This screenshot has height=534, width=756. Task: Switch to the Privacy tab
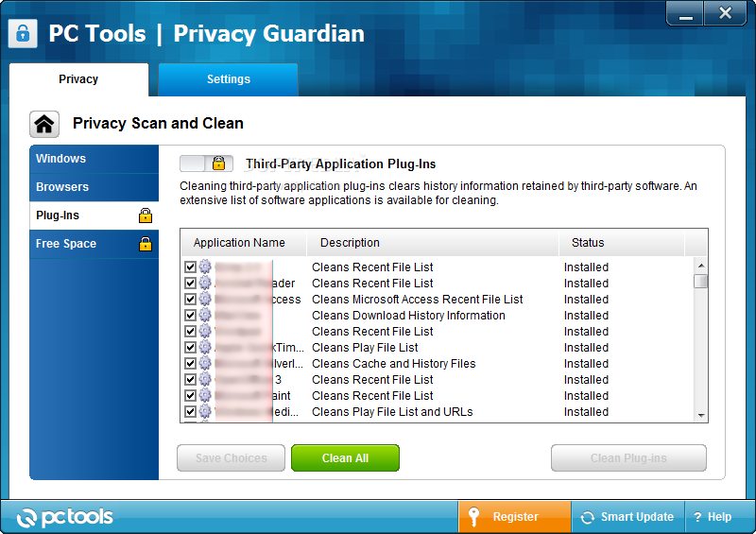tap(78, 79)
